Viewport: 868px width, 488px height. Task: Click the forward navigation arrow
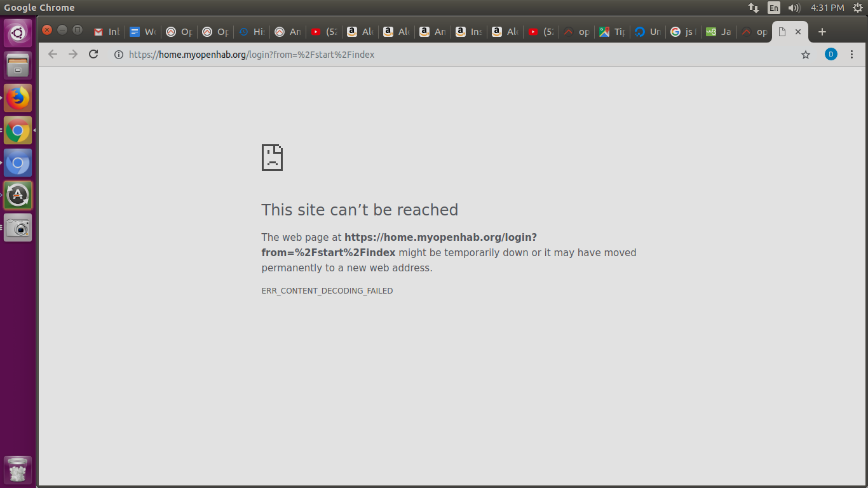pyautogui.click(x=73, y=55)
